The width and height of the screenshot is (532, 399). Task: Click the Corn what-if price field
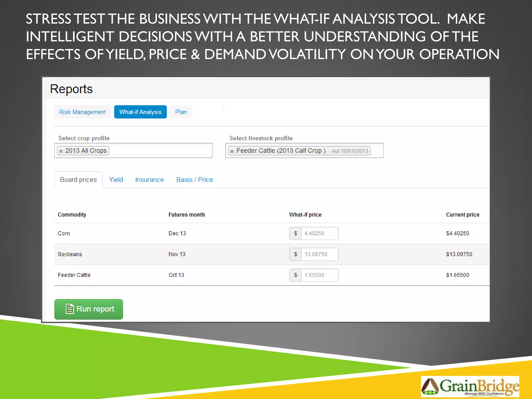pyautogui.click(x=320, y=233)
